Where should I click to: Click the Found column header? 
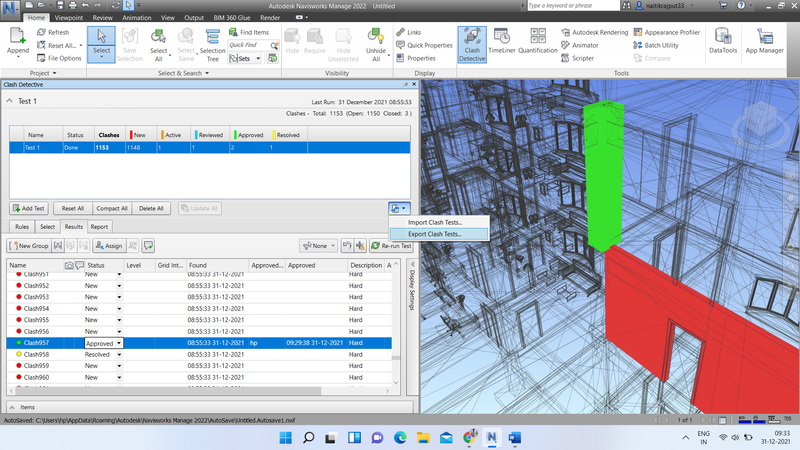[x=217, y=265]
